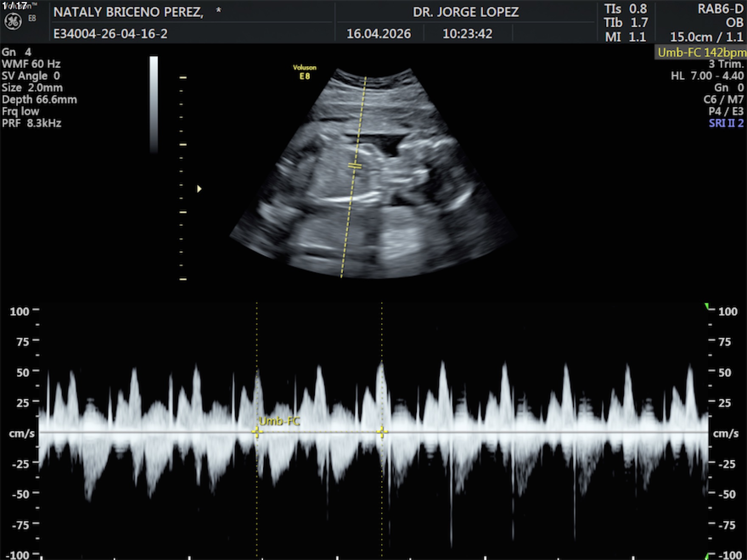Click the focal zone triangle marker
Image resolution: width=747 pixels, height=560 pixels.
coord(199,189)
